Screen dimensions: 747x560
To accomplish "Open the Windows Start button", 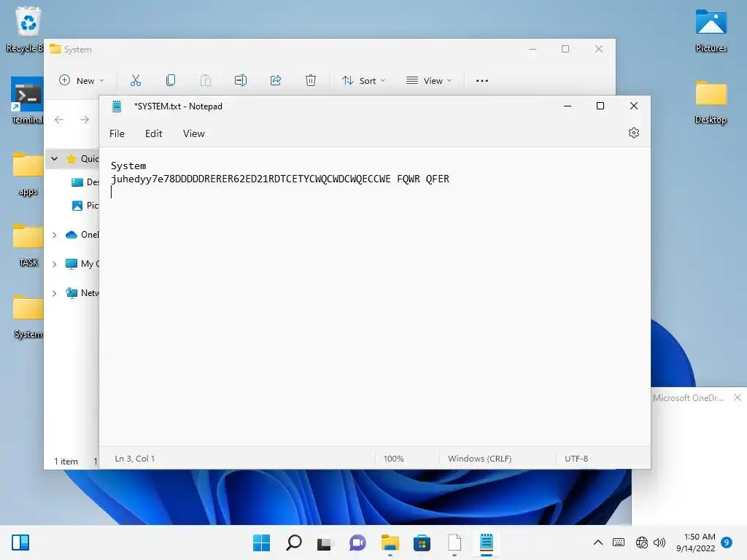I will click(261, 542).
